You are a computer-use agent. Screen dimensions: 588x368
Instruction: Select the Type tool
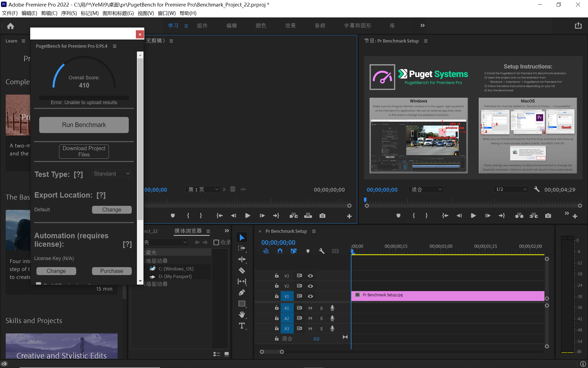click(x=242, y=326)
